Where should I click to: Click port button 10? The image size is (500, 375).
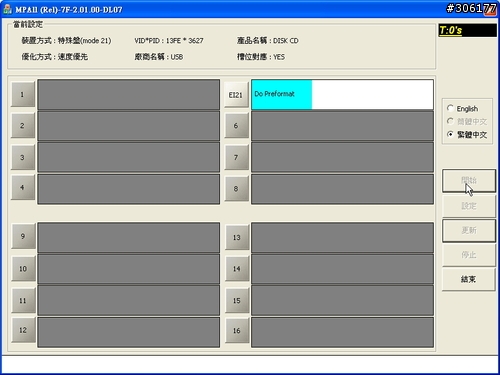pos(23,269)
